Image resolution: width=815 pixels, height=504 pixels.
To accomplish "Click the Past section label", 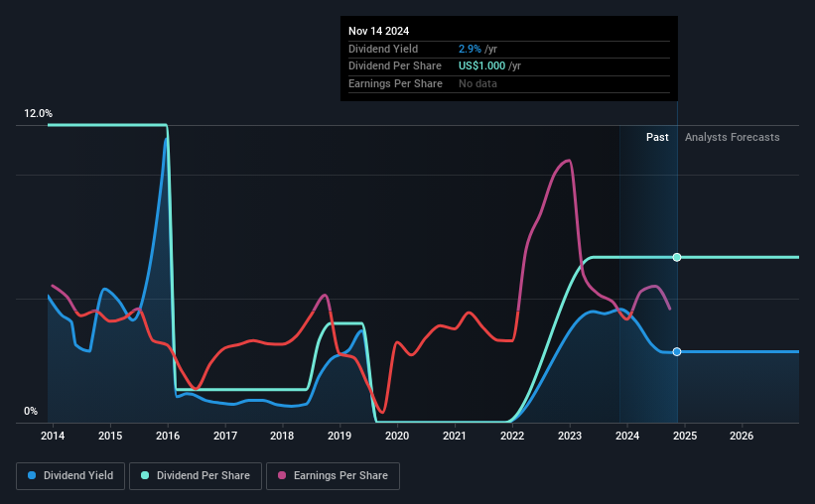I will click(657, 137).
